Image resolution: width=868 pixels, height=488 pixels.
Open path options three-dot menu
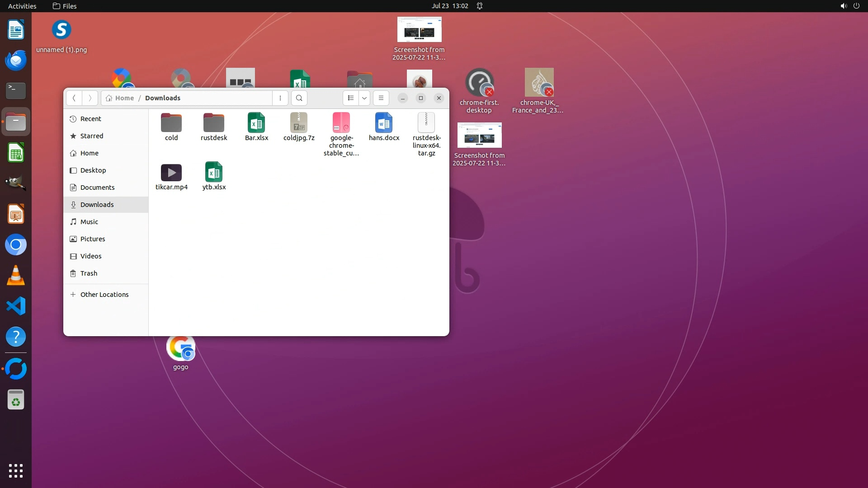pos(280,98)
